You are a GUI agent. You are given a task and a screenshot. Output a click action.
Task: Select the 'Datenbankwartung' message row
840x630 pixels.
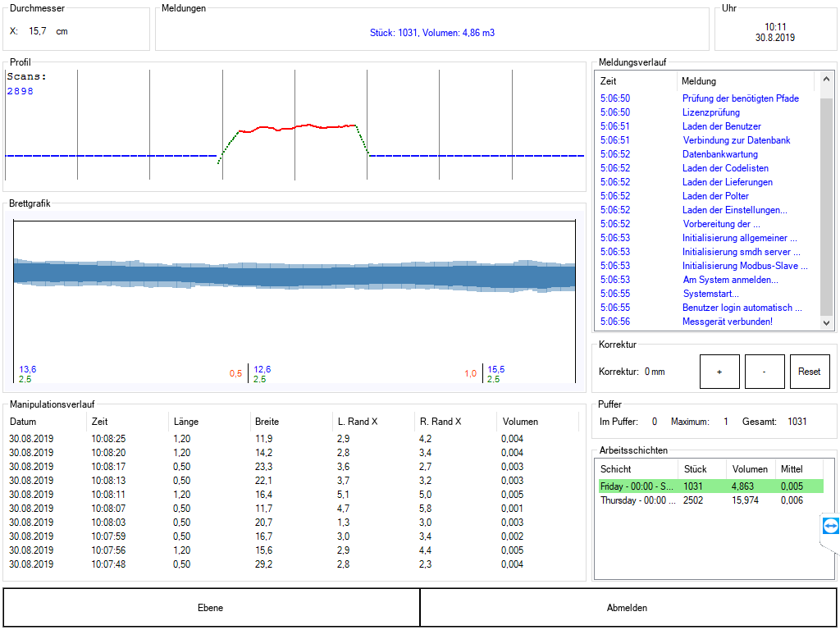pyautogui.click(x=708, y=154)
